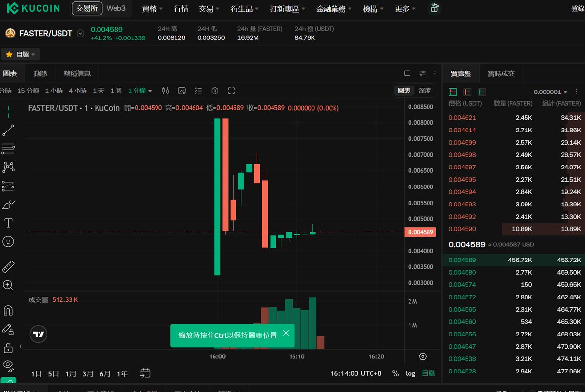Expand the 買幣 menu

(152, 9)
